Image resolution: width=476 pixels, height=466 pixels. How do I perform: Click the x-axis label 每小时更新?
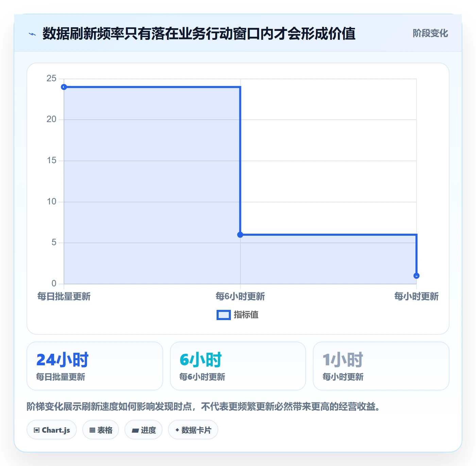click(x=417, y=297)
